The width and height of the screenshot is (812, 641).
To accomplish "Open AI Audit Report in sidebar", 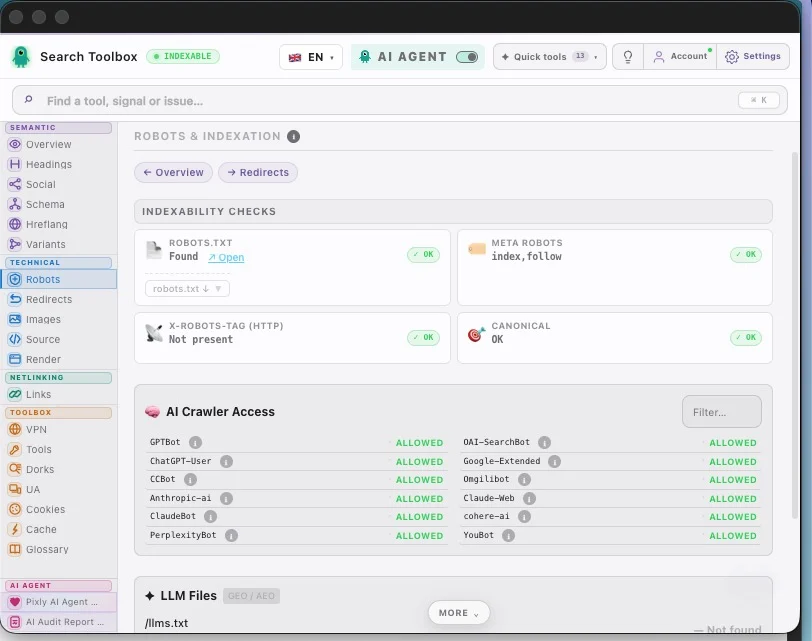I will [59, 622].
